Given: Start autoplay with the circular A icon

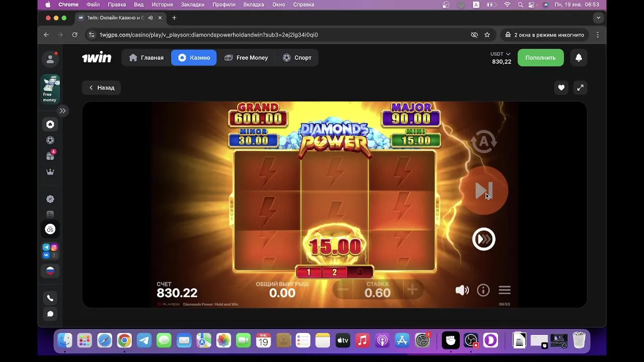Looking at the screenshot, I should (484, 141).
